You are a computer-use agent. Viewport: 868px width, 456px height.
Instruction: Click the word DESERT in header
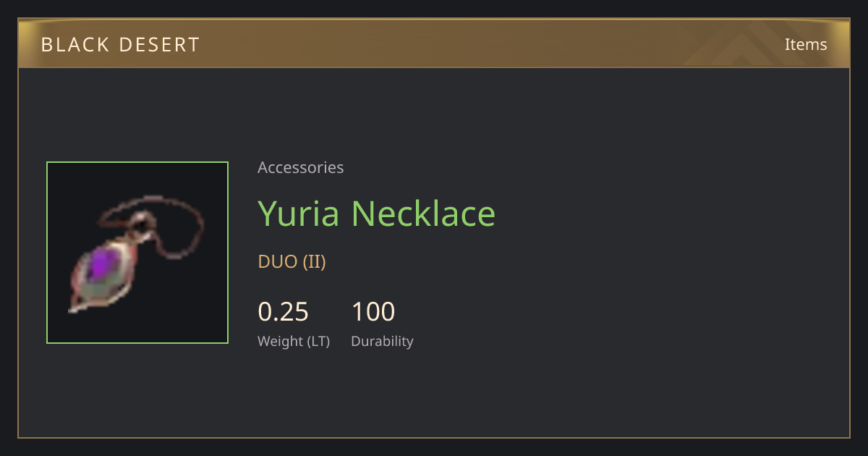tap(158, 45)
